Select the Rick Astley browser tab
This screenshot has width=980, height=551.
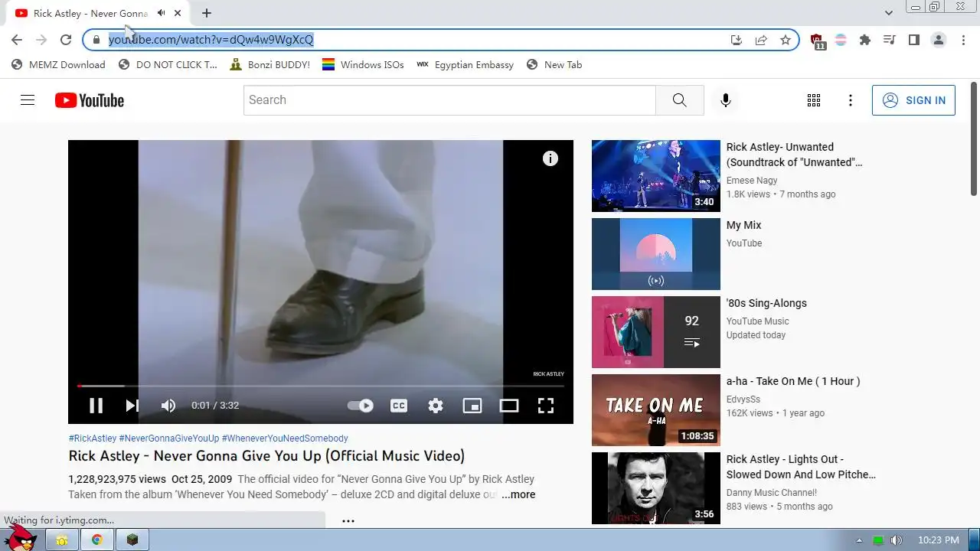[100, 13]
